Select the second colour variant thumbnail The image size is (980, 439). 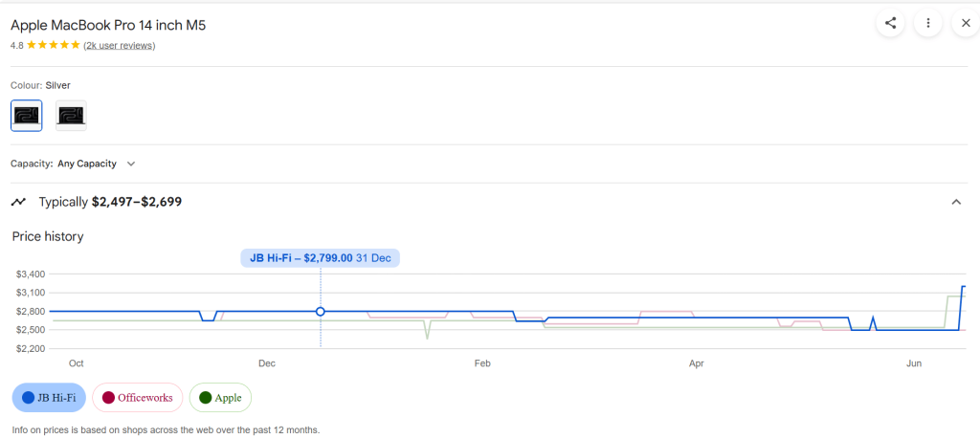[x=71, y=116]
